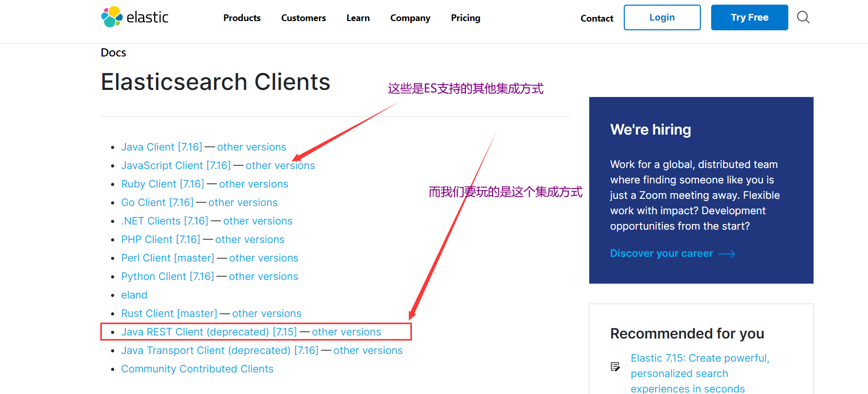View other versions of Java Transport Client

coord(368,350)
